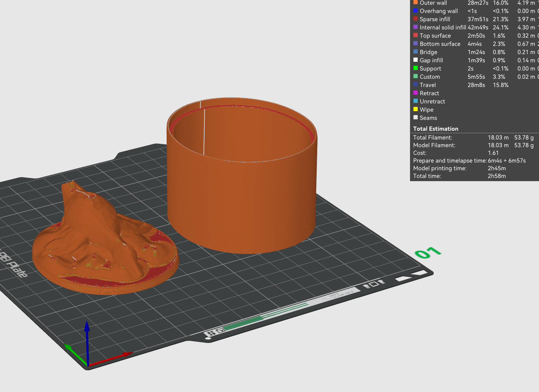Image resolution: width=539 pixels, height=392 pixels.
Task: Click the Custom light green swatch
Action: [x=416, y=76]
